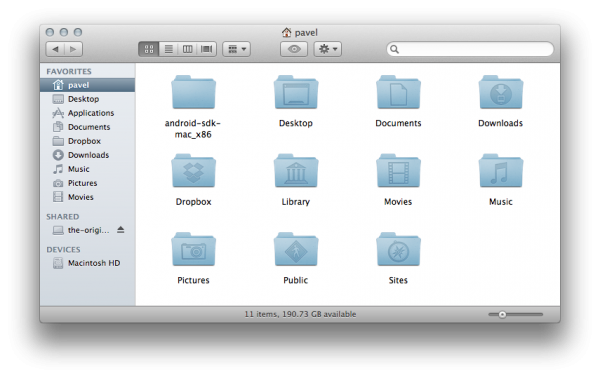Open the item arrangement dropdown
The width and height of the screenshot is (600, 378).
pos(236,49)
